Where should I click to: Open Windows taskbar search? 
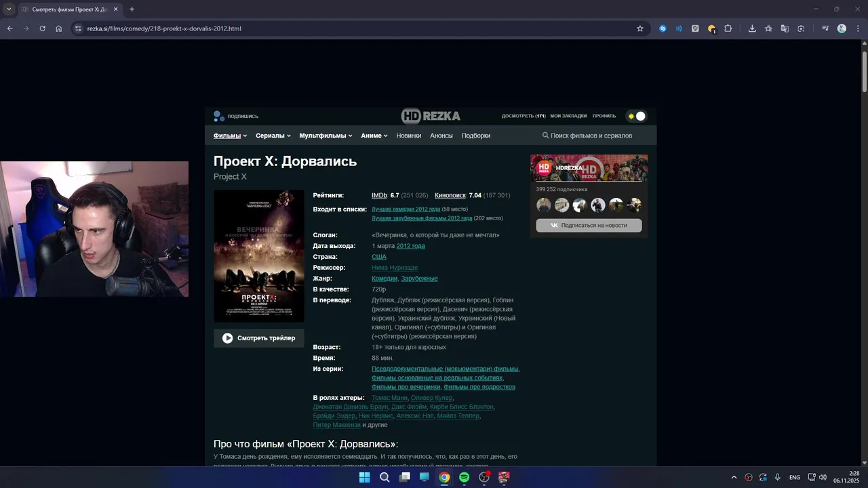[x=384, y=477]
